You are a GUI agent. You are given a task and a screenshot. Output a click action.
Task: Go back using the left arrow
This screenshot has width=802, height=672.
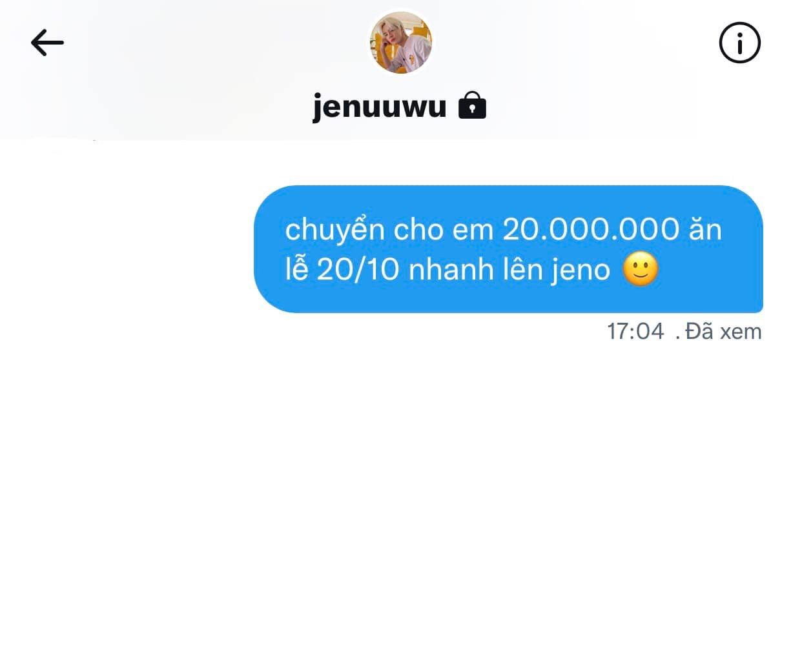[47, 43]
